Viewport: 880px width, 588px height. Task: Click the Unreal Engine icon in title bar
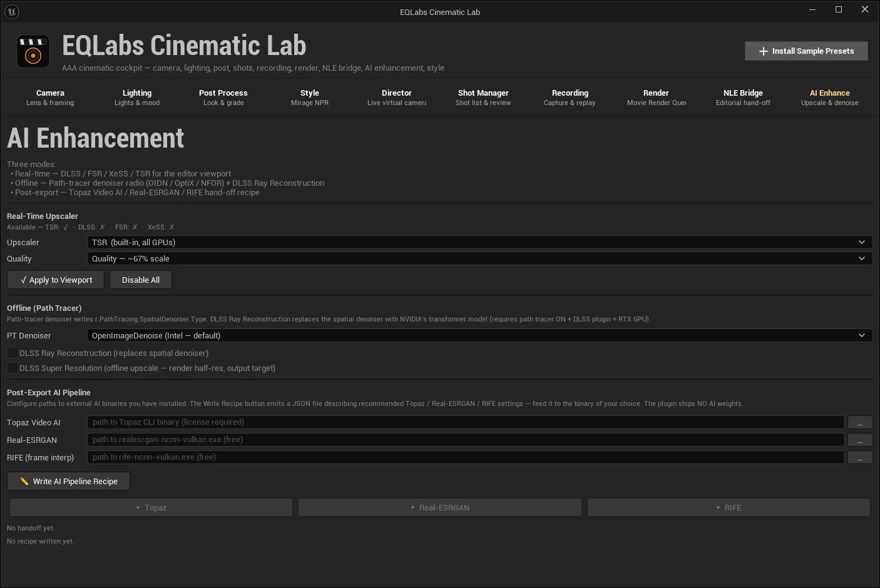click(x=12, y=11)
